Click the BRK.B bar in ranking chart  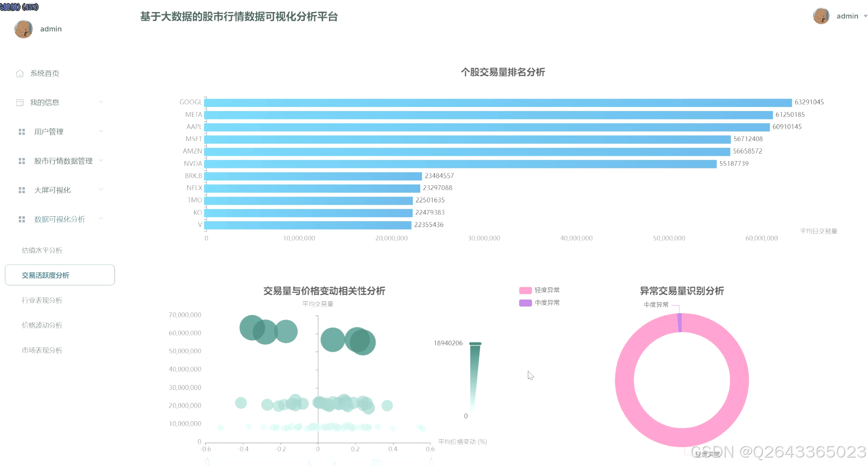(x=313, y=176)
